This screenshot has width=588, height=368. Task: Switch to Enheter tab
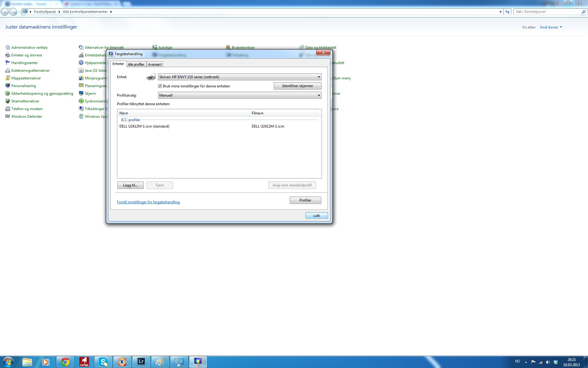click(x=118, y=64)
